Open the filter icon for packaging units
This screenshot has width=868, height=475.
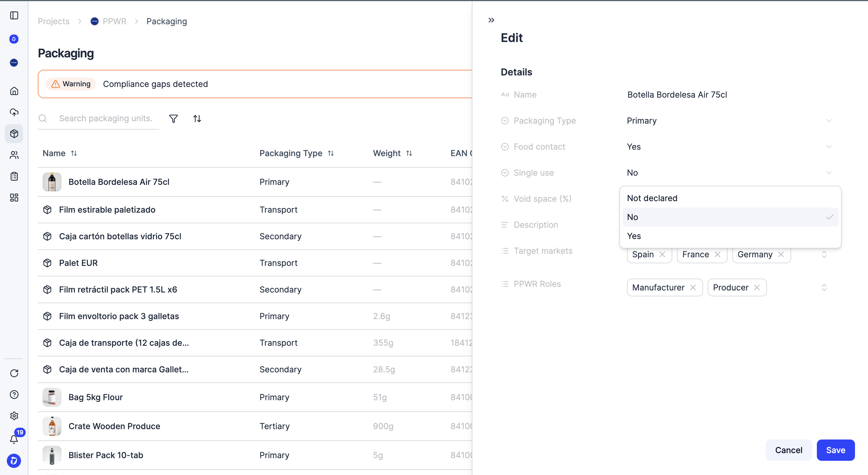[173, 119]
